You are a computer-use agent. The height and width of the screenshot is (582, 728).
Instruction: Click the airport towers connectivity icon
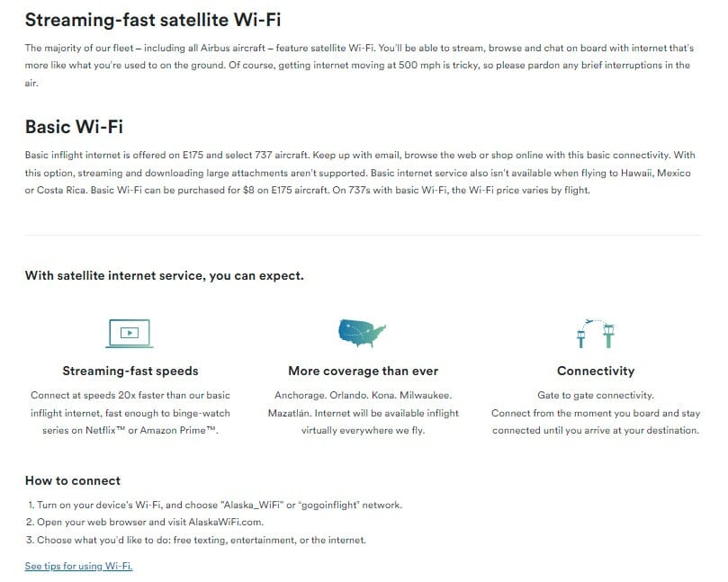pyautogui.click(x=595, y=333)
